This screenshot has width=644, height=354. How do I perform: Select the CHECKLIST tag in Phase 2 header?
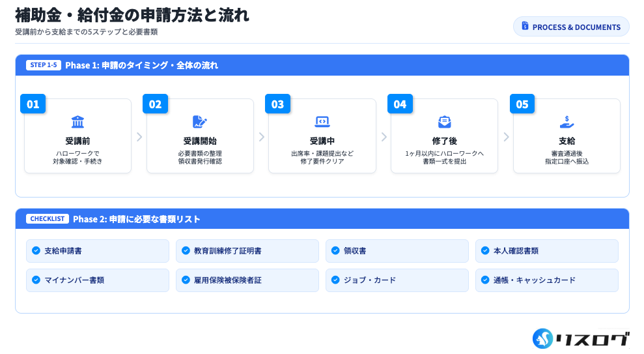coord(48,219)
